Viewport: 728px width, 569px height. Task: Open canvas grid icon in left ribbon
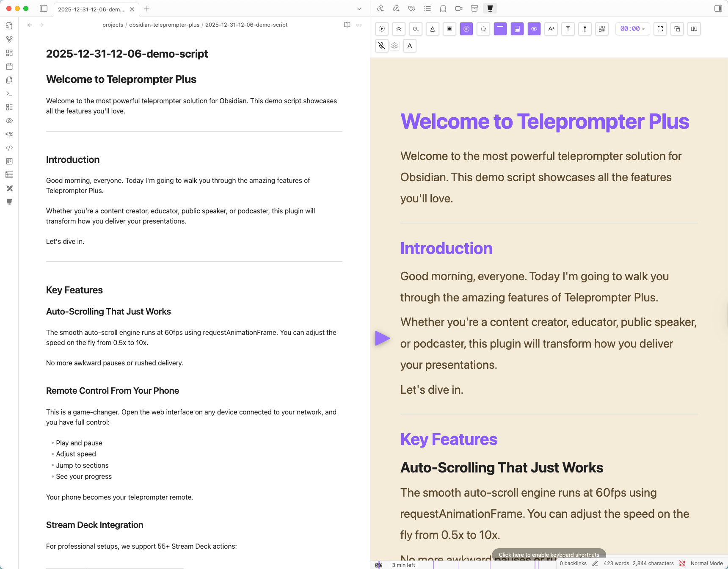click(9, 53)
